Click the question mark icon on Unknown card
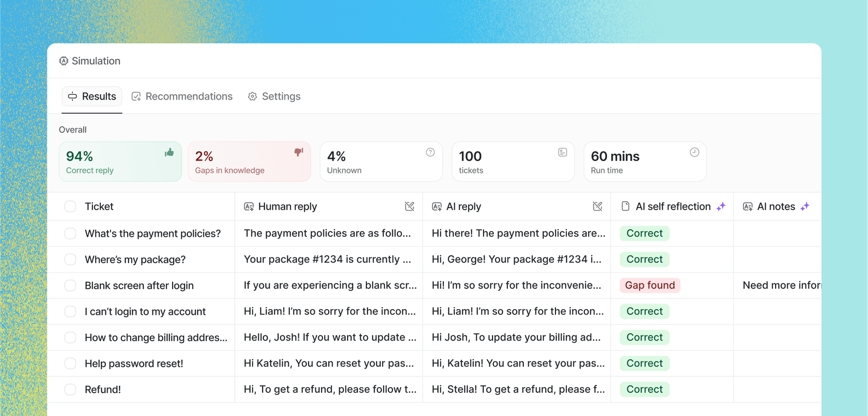Image resolution: width=868 pixels, height=416 pixels. click(x=430, y=152)
